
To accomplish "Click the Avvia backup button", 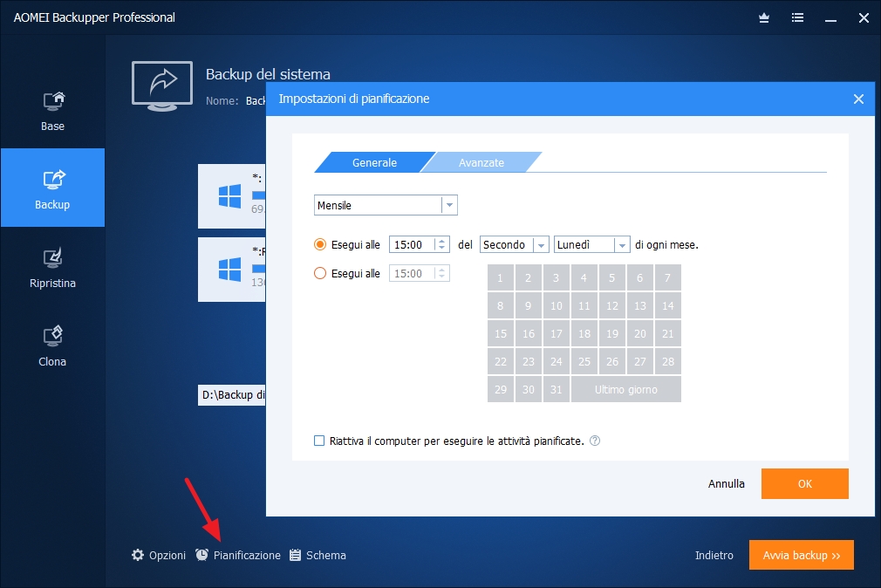I will [x=802, y=555].
